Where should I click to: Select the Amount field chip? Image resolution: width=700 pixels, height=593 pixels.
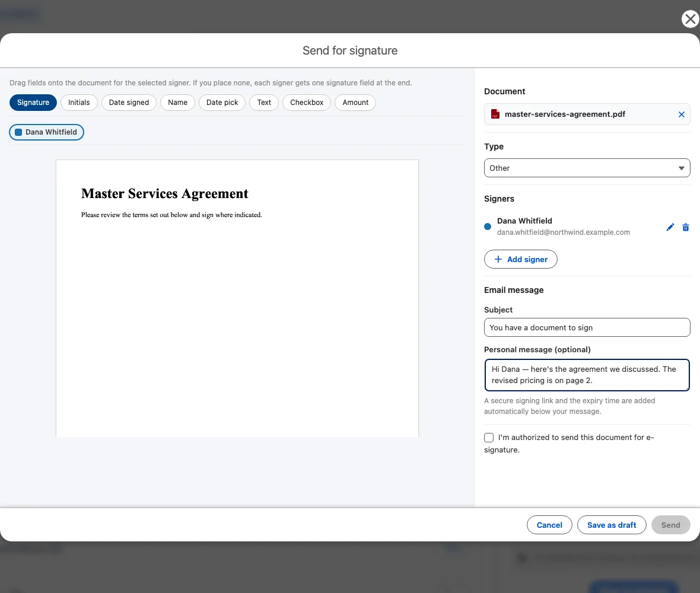coord(355,102)
